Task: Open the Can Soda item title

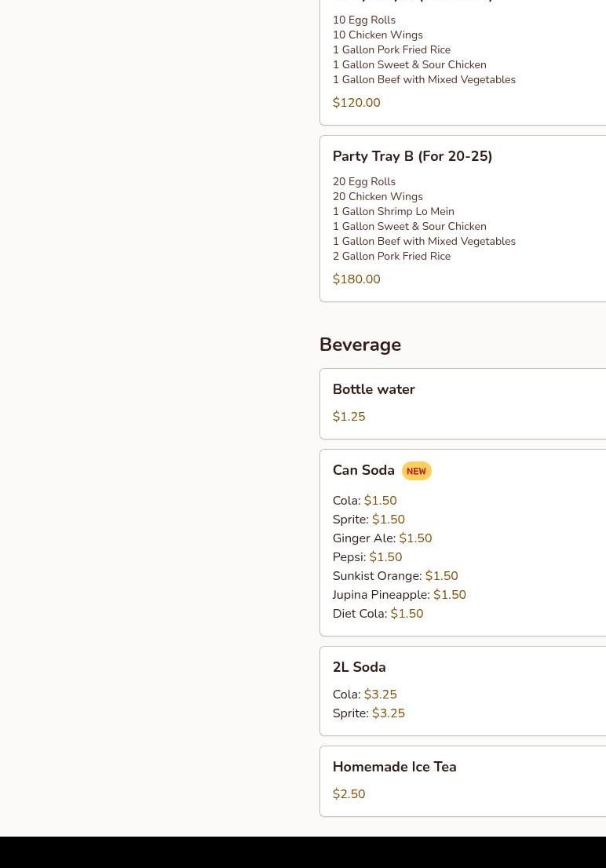Action: pyautogui.click(x=363, y=470)
